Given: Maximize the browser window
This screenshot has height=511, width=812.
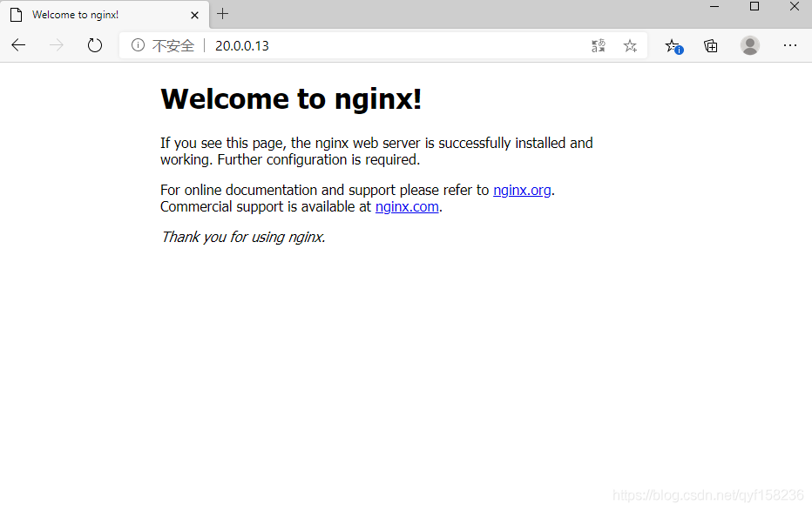Looking at the screenshot, I should point(754,7).
